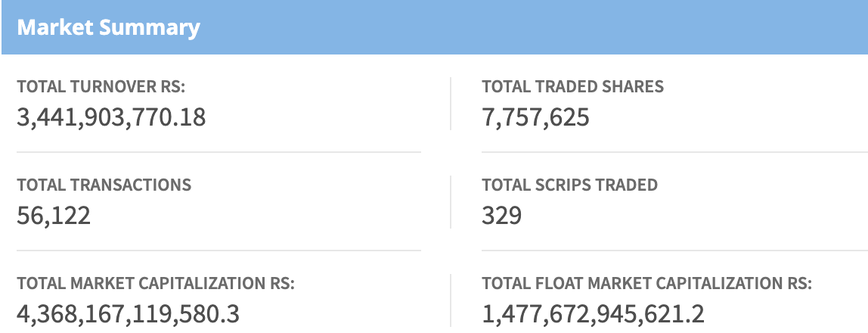Click the horizontal line below the turnover value
The height and width of the screenshot is (333, 868).
tap(219, 152)
